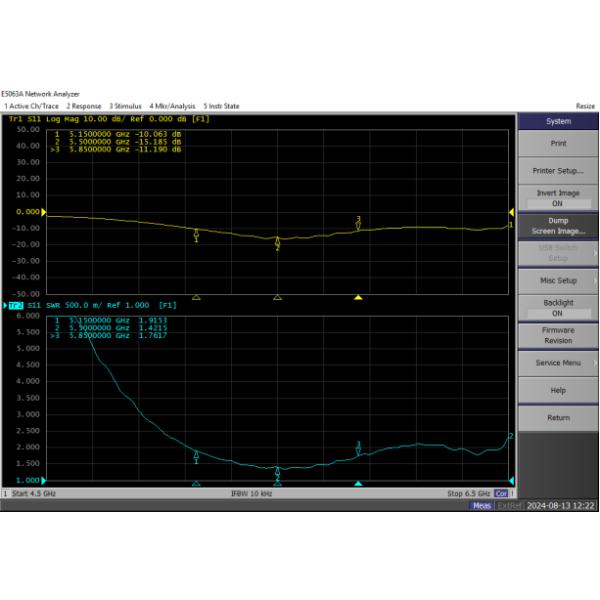
Task: Click the Tr1 S11 Log Mag trace header
Action: (x=108, y=119)
